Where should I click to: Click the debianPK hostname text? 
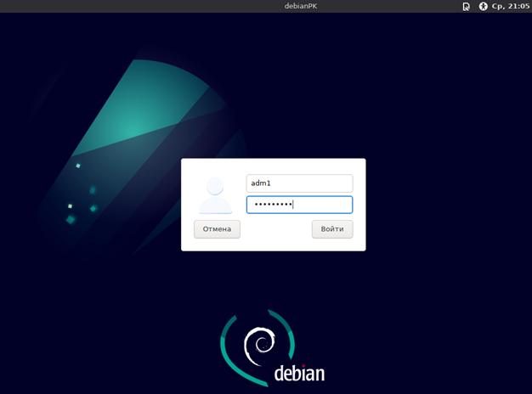coord(301,6)
